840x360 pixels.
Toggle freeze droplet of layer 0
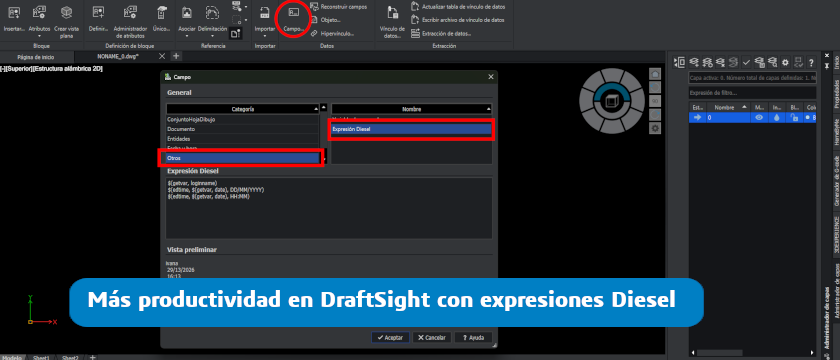776,118
